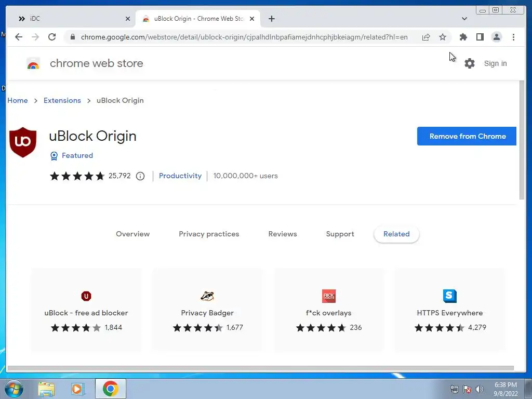The image size is (532, 399).
Task: Switch to the iDC tab
Action: click(71, 19)
